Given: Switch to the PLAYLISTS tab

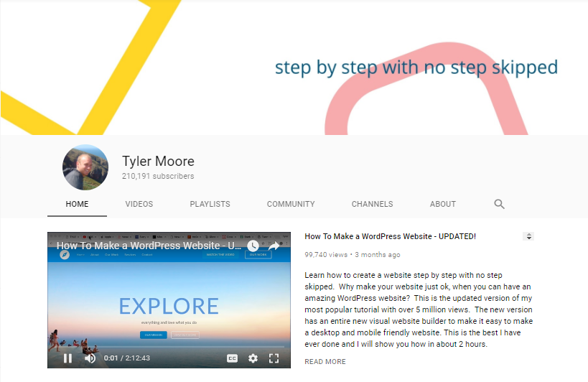Looking at the screenshot, I should (x=210, y=204).
